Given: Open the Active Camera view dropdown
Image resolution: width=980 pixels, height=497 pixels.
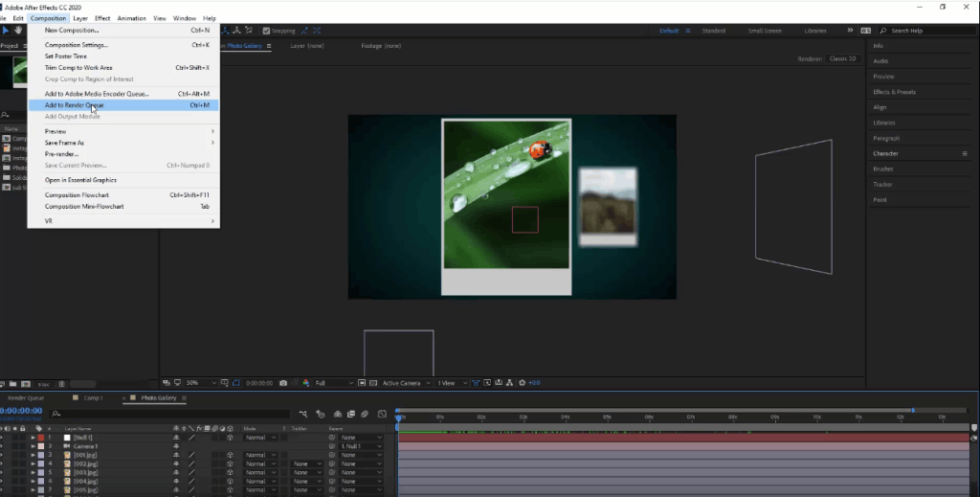Looking at the screenshot, I should [x=407, y=383].
